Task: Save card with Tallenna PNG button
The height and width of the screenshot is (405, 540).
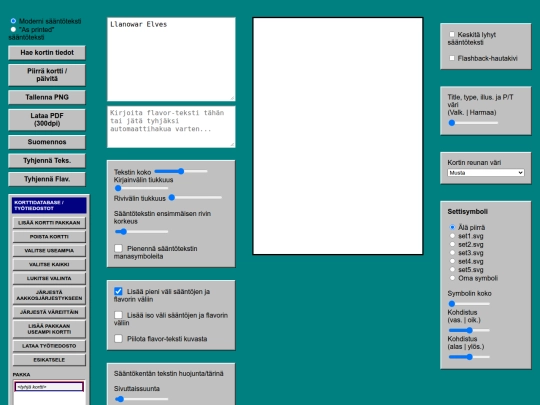Action: [47, 97]
